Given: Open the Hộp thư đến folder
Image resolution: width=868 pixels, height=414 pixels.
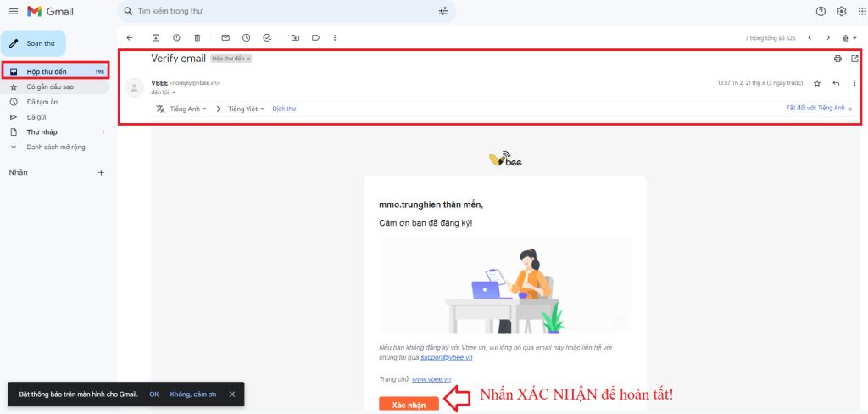Looking at the screenshot, I should (46, 71).
